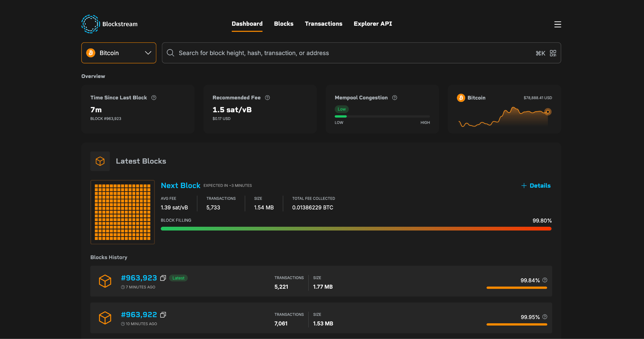This screenshot has height=339, width=644.
Task: Expand Next Block Details
Action: click(536, 186)
